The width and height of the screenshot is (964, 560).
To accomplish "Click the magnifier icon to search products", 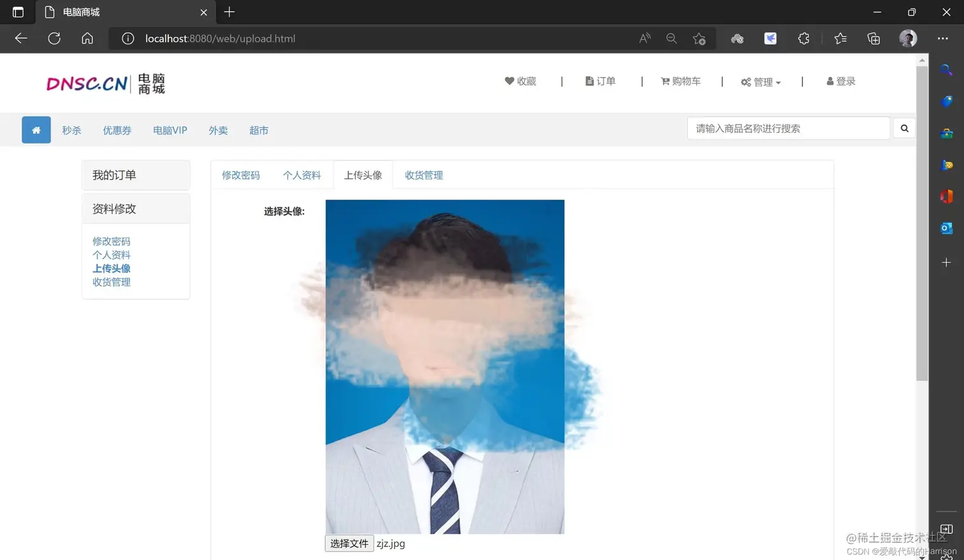I will click(904, 127).
